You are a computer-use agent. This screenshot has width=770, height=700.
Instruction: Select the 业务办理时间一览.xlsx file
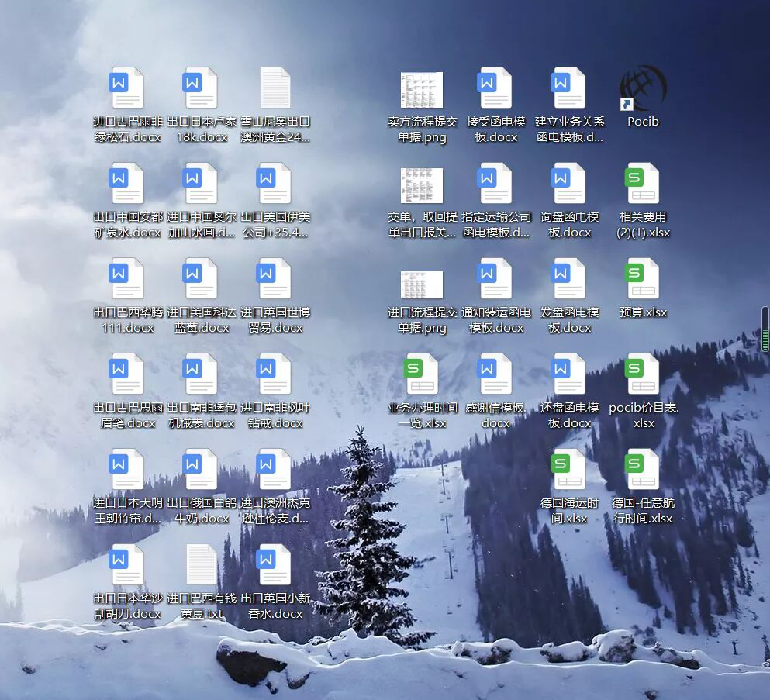click(x=422, y=375)
